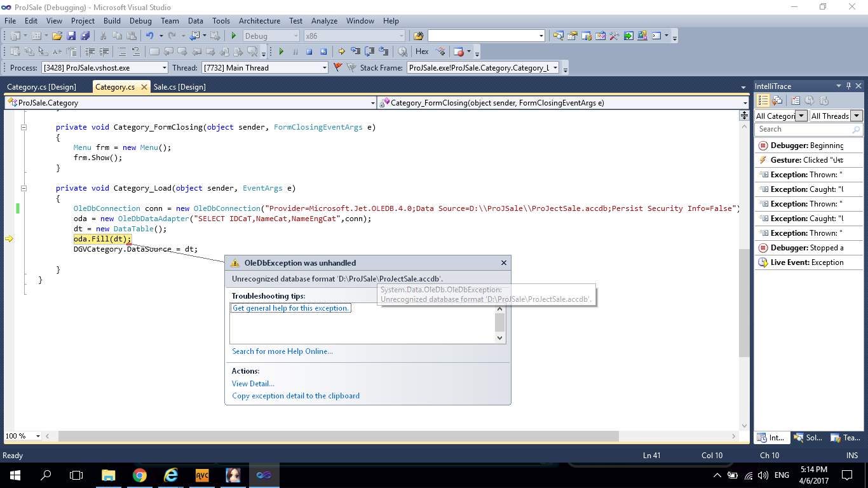The width and height of the screenshot is (868, 488).
Task: Open the Build menu
Action: (112, 21)
